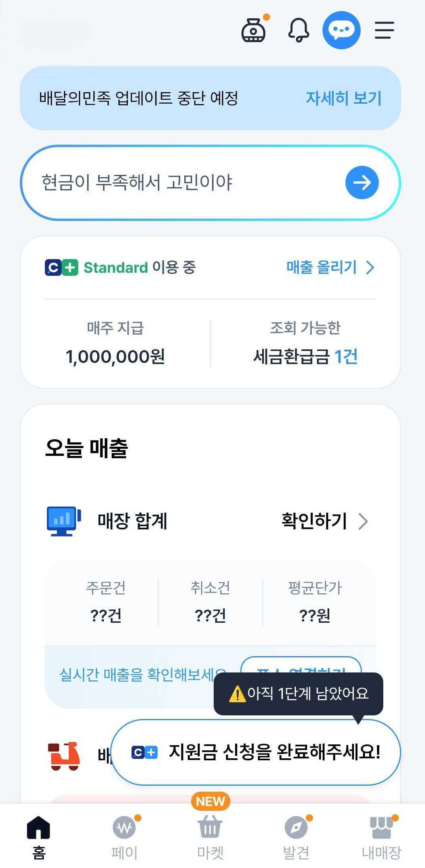Image resolution: width=425 pixels, height=868 pixels.
Task: Expand 매장 합계 확인하기 chevron
Action: click(x=363, y=521)
